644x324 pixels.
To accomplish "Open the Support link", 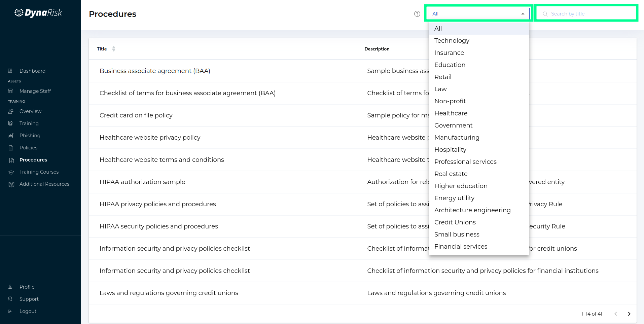I will (29, 299).
